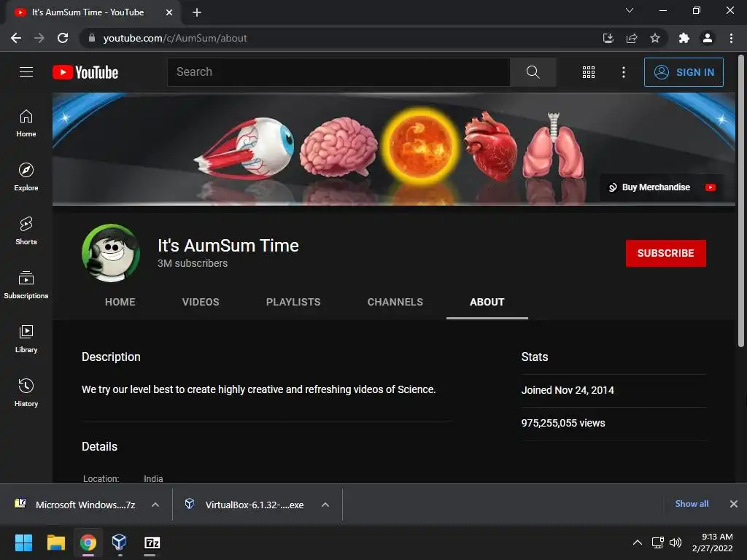Bookmark this page with star icon
The width and height of the screenshot is (747, 560).
tap(655, 38)
